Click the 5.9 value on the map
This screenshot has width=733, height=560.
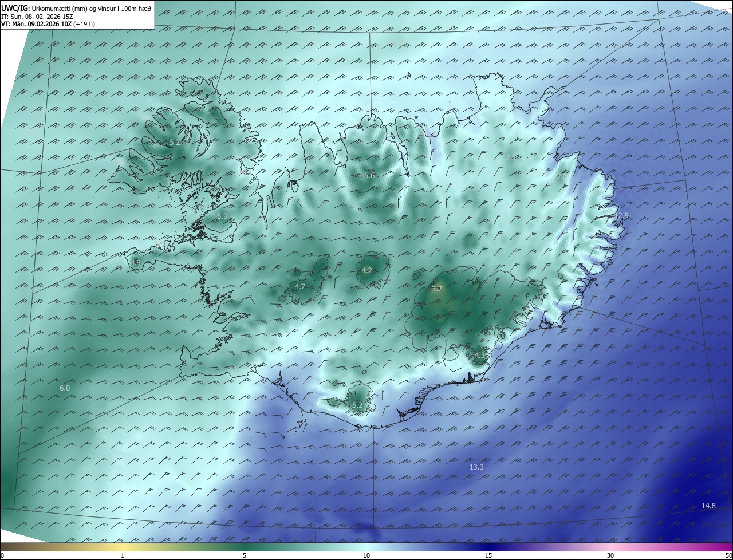223,216
